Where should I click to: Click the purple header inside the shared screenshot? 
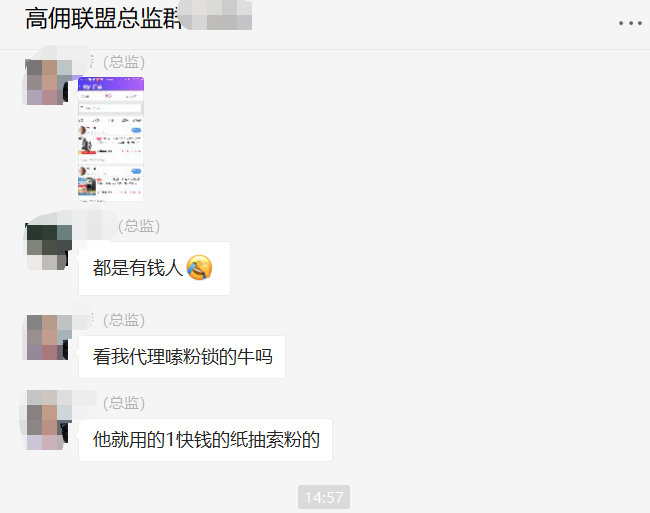point(111,84)
